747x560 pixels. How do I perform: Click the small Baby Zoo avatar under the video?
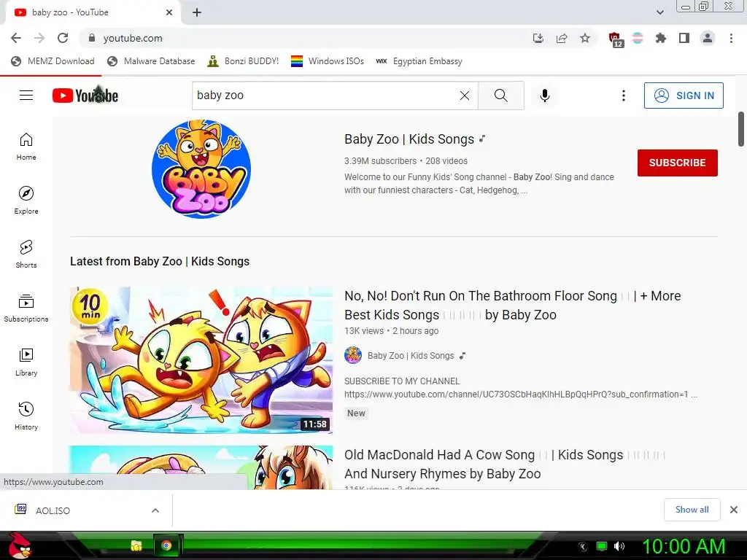click(x=353, y=355)
